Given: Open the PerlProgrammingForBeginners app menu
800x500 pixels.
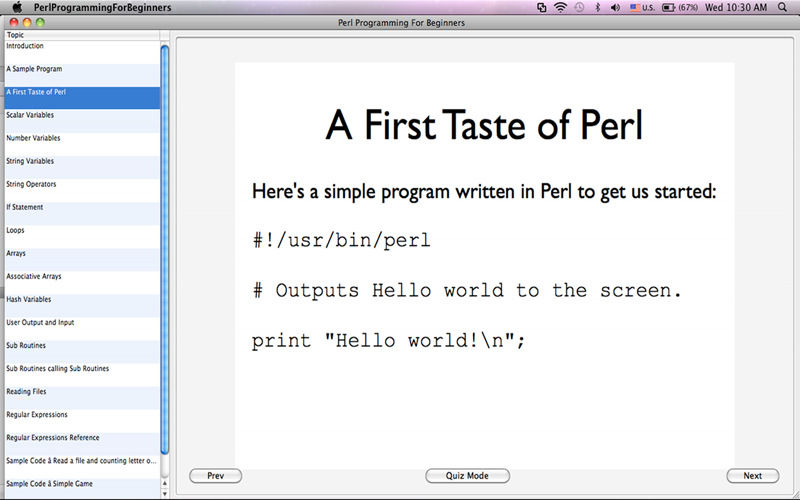Looking at the screenshot, I should 103,8.
